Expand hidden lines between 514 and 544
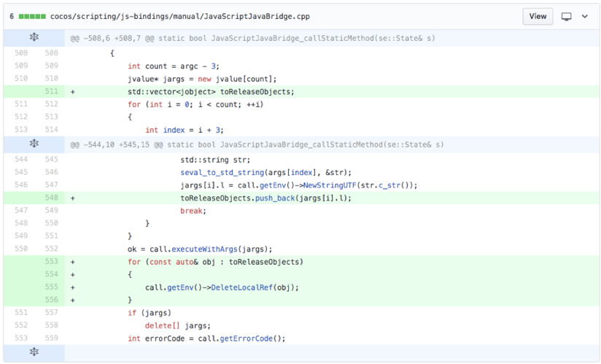This screenshot has width=601, height=364. pyautogui.click(x=34, y=144)
